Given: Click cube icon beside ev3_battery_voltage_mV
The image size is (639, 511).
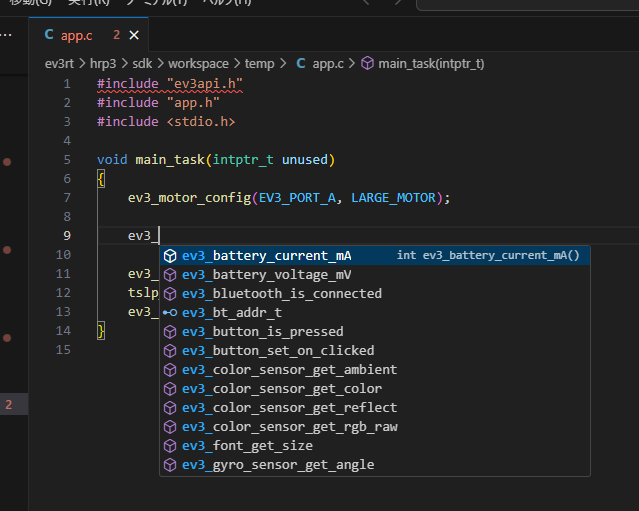Looking at the screenshot, I should [x=170, y=275].
